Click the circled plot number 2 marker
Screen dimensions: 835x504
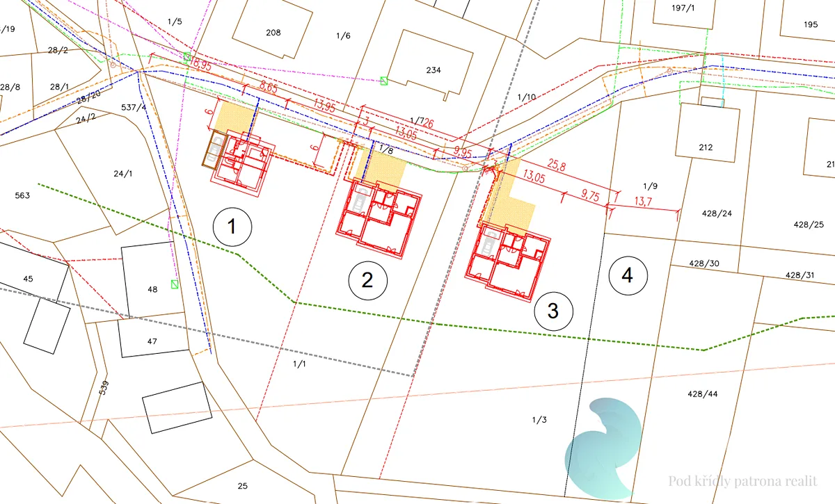point(367,279)
